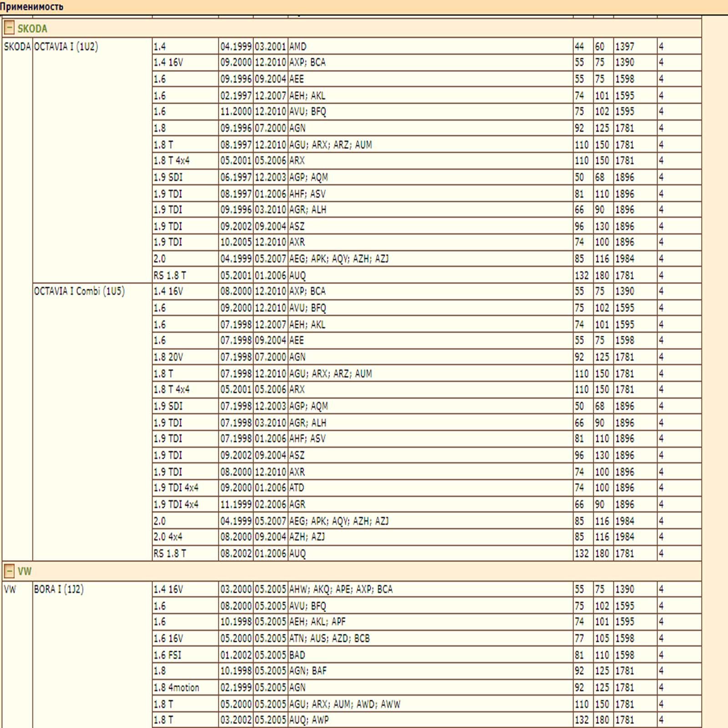Image resolution: width=728 pixels, height=728 pixels.
Task: Click engine code AMD in the 1.4 row
Action: pos(298,46)
